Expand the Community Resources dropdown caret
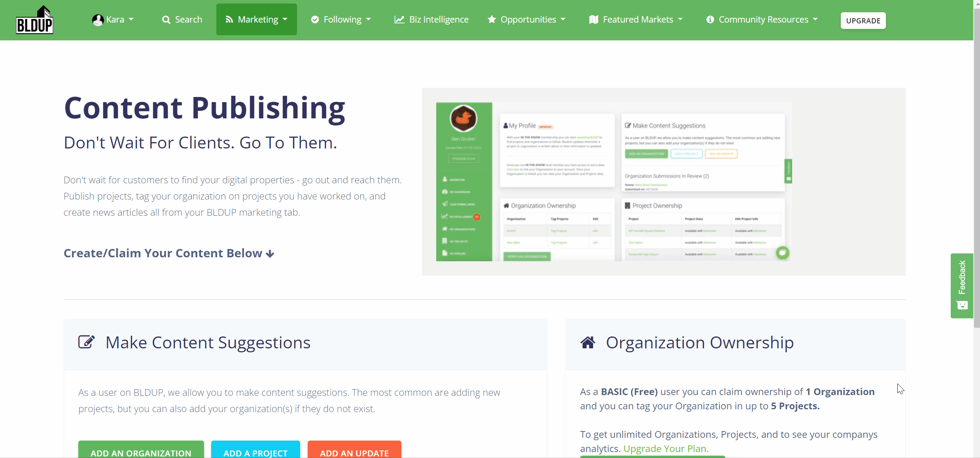The height and width of the screenshot is (458, 980). pos(815,19)
